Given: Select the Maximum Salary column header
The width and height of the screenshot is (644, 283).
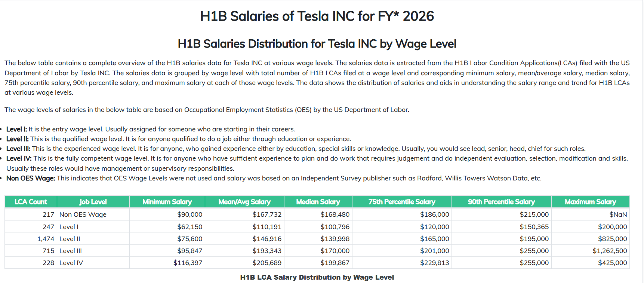Looking at the screenshot, I should click(591, 202).
